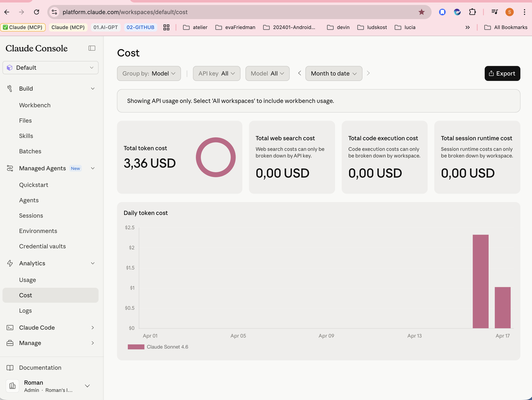This screenshot has height=400, width=532.
Task: Click the Documentation book icon
Action: pyautogui.click(x=10, y=368)
